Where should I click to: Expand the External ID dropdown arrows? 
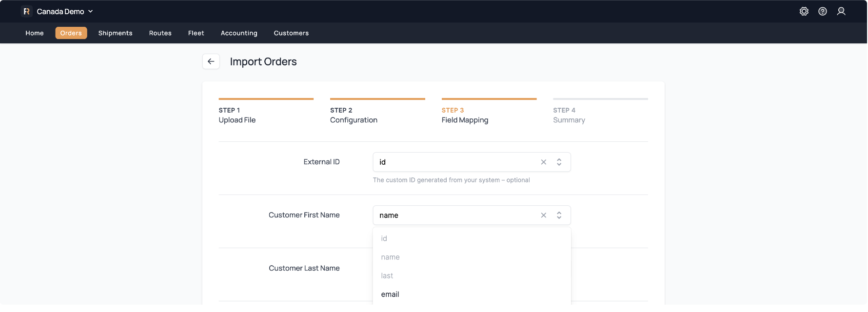[559, 162]
